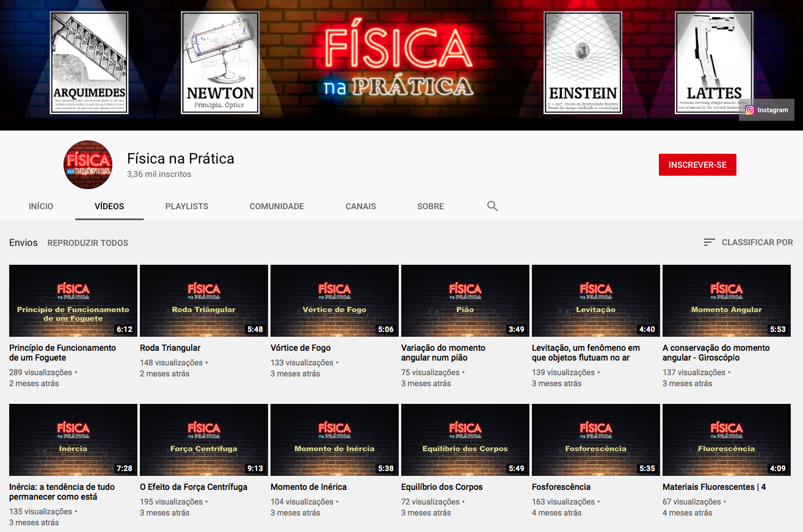Click the 195 visualizações view count

(x=171, y=501)
